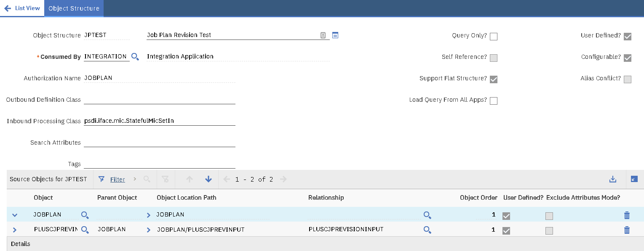
Task: Toggle Exclude Attributes Mode for PLUSCJPREVINPUT row
Action: tap(549, 231)
